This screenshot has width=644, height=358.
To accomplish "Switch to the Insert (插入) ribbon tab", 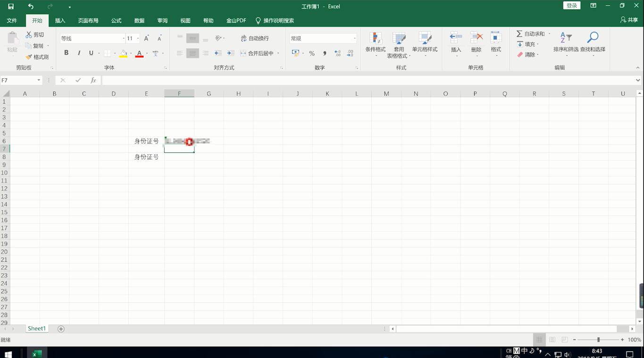I will pyautogui.click(x=60, y=21).
